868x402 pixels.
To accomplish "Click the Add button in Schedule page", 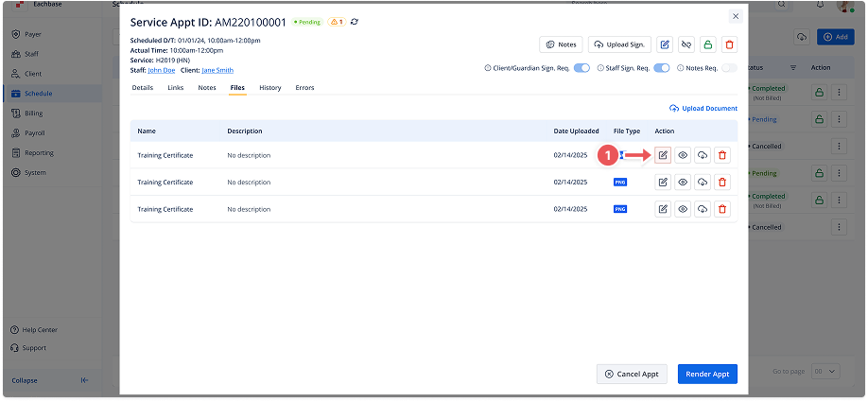I will tap(835, 37).
